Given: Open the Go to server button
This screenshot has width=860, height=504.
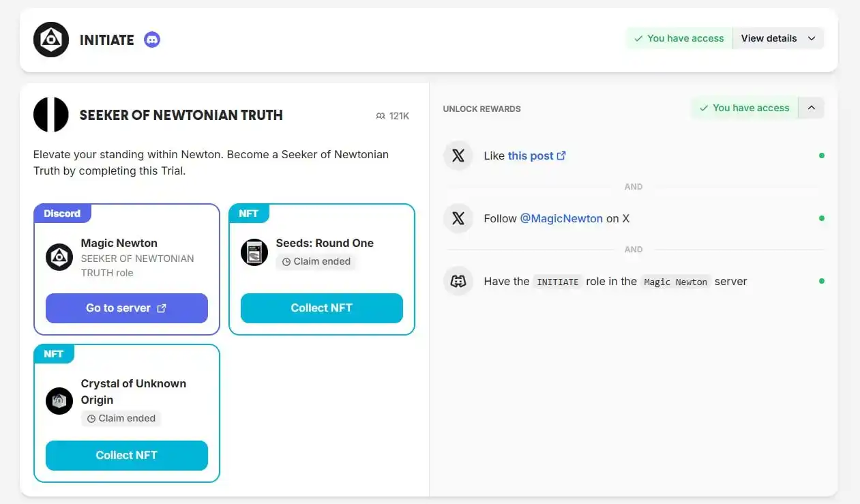Looking at the screenshot, I should 127,308.
